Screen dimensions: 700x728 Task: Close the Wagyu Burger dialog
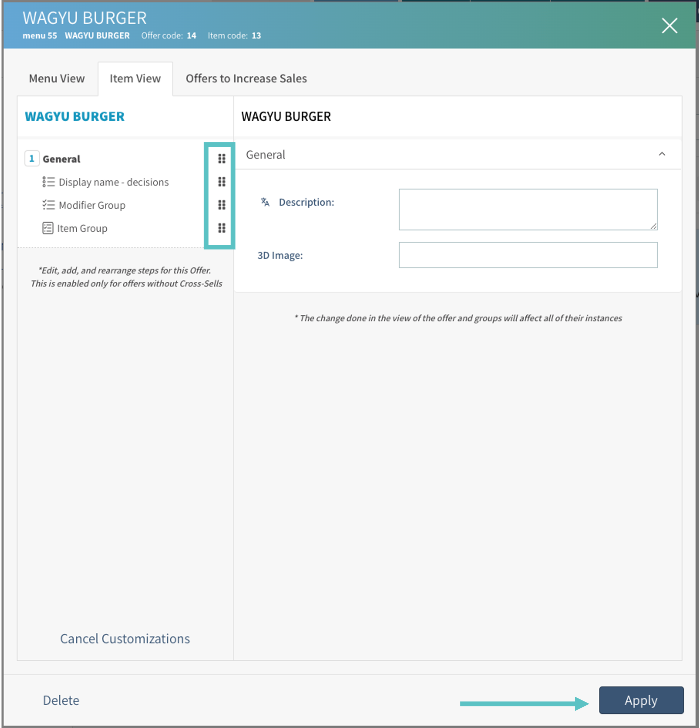point(669,26)
